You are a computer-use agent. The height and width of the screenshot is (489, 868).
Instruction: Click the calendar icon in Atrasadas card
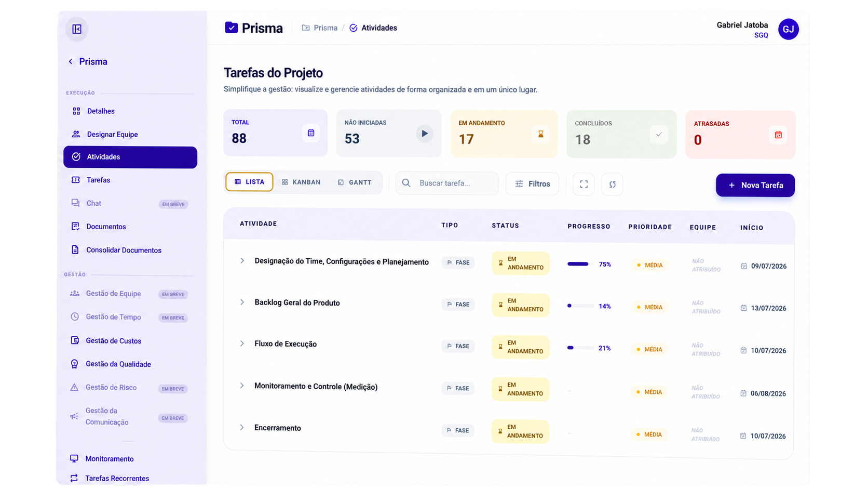[x=778, y=135]
